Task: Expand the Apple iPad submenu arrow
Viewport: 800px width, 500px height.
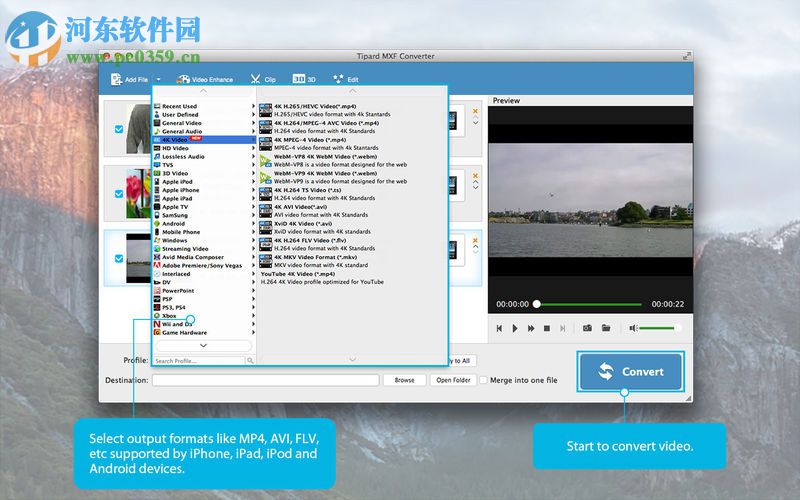Action: tap(253, 198)
